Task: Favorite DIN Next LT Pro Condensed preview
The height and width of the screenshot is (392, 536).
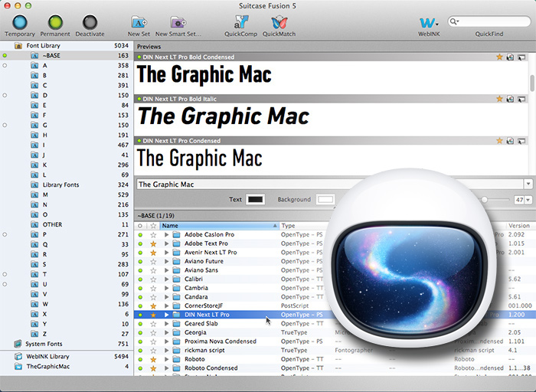Action: [x=499, y=140]
